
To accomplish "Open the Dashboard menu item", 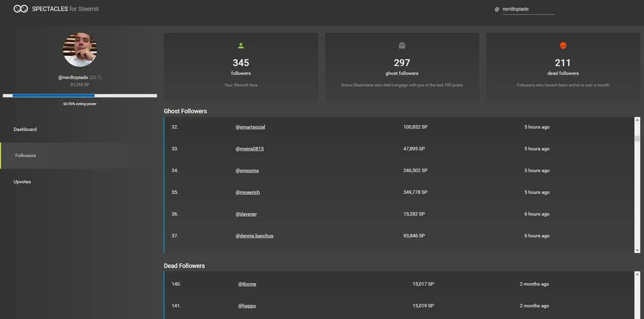I will (25, 130).
